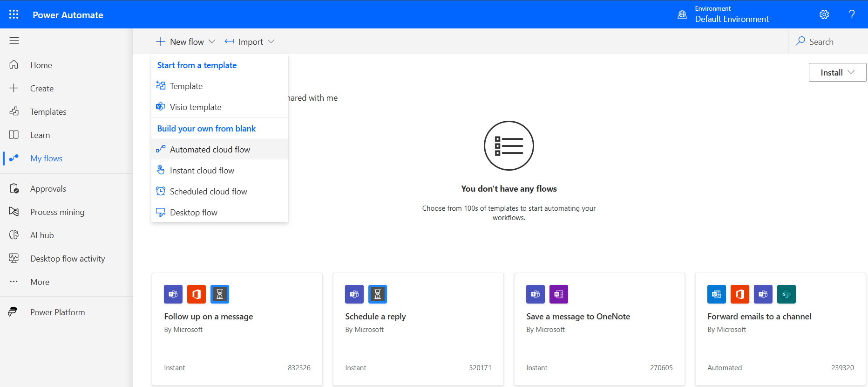
Task: Click the Process mining icon in sidebar
Action: coord(14,212)
